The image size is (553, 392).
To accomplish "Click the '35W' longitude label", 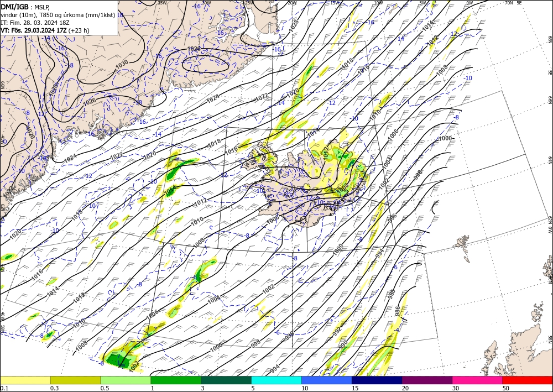I will [162, 3].
